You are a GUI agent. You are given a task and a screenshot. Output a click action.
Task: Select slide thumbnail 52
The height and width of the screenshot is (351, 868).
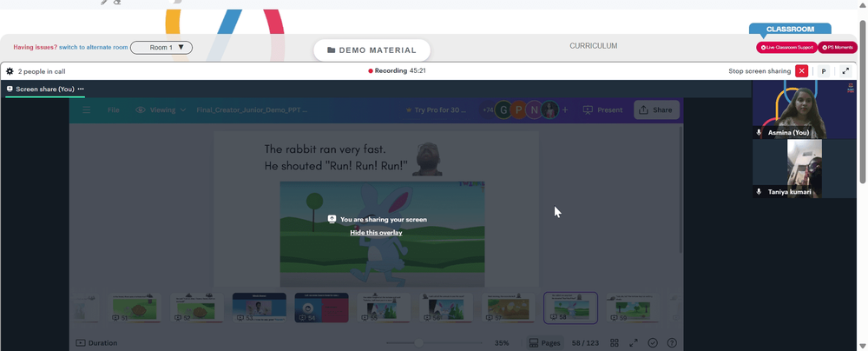click(197, 308)
